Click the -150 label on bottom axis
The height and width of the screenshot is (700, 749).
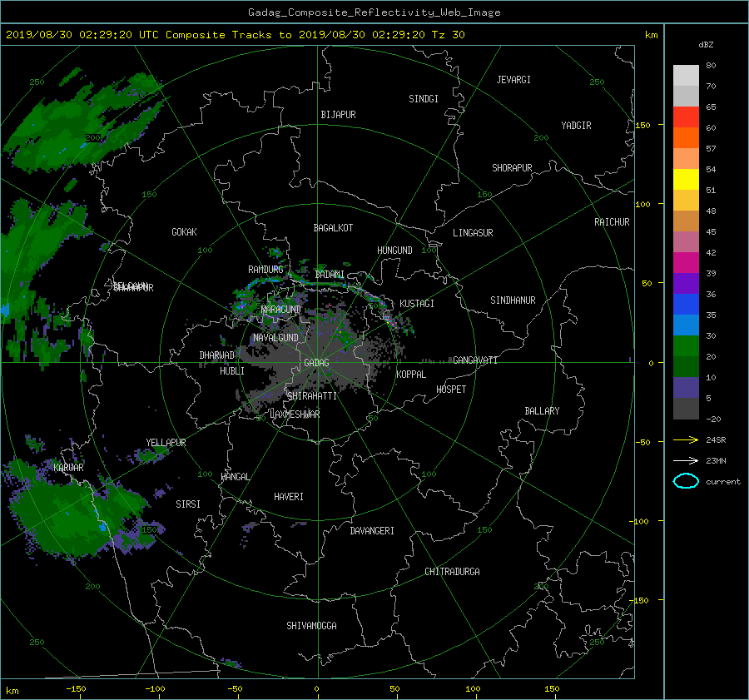[76, 689]
